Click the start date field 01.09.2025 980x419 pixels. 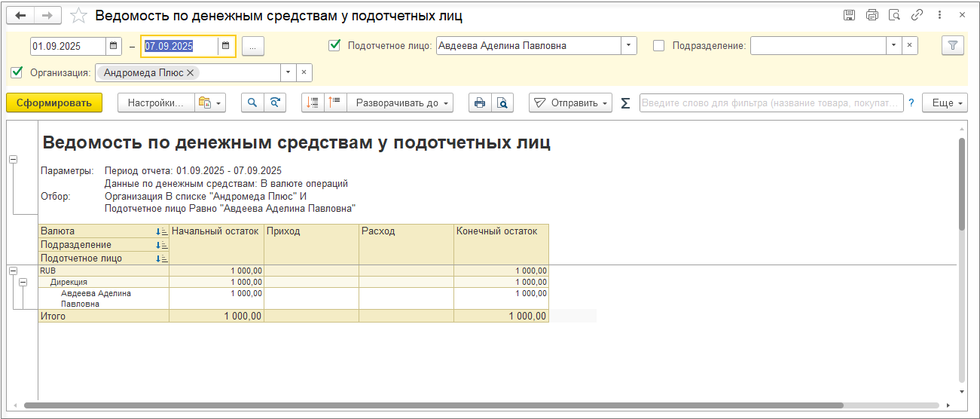pos(67,46)
